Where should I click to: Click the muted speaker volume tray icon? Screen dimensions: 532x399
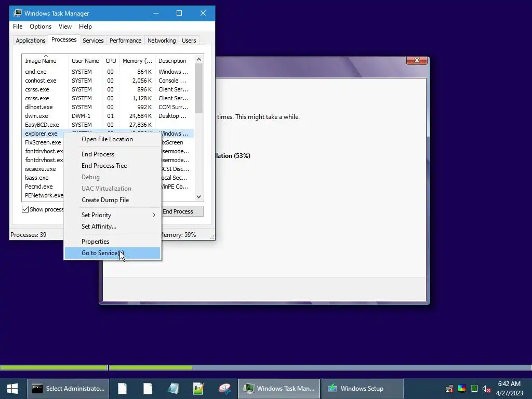[x=486, y=389]
